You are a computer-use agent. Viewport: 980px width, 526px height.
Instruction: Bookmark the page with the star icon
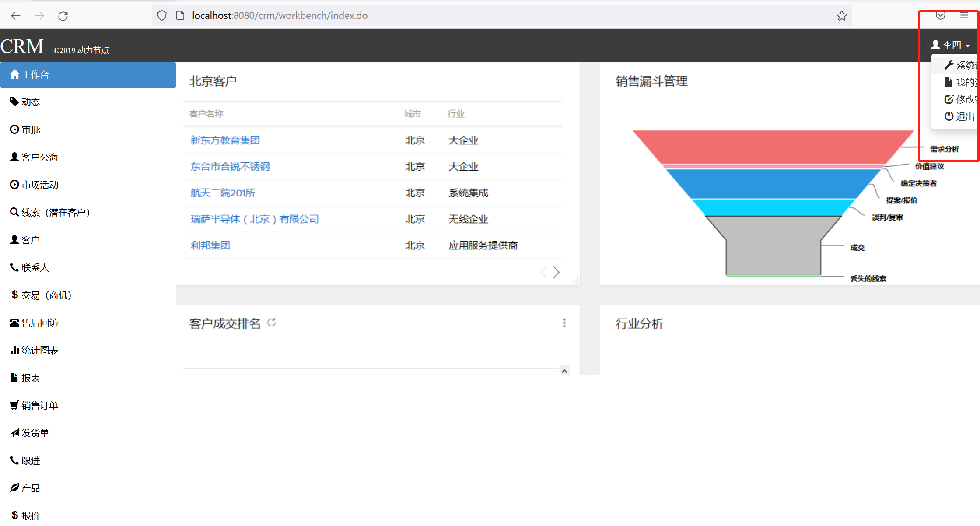841,16
